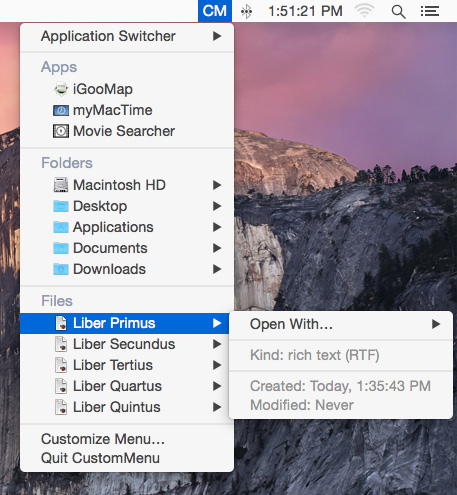Click the Macintosh HD drive icon
Screen dimensions: 457x495
pyautogui.click(x=61, y=185)
